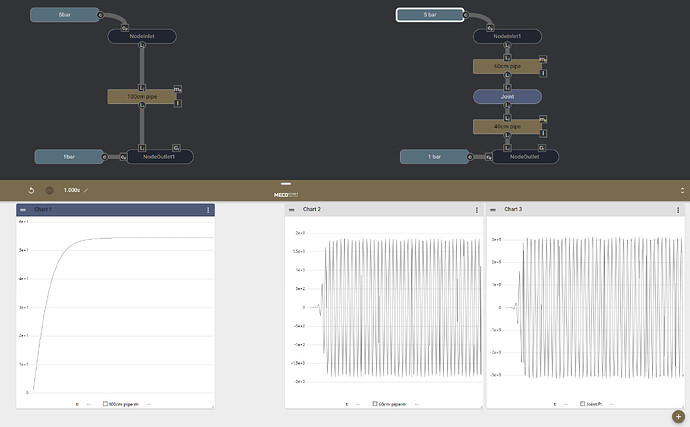Toggle the 60cm pipe series checkbox
The width and height of the screenshot is (690, 427).
[374, 404]
